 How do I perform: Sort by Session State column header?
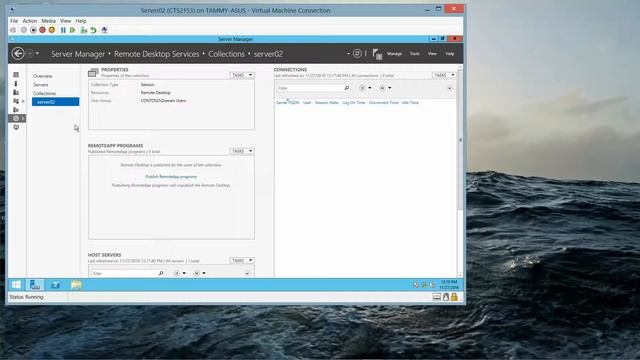click(327, 102)
